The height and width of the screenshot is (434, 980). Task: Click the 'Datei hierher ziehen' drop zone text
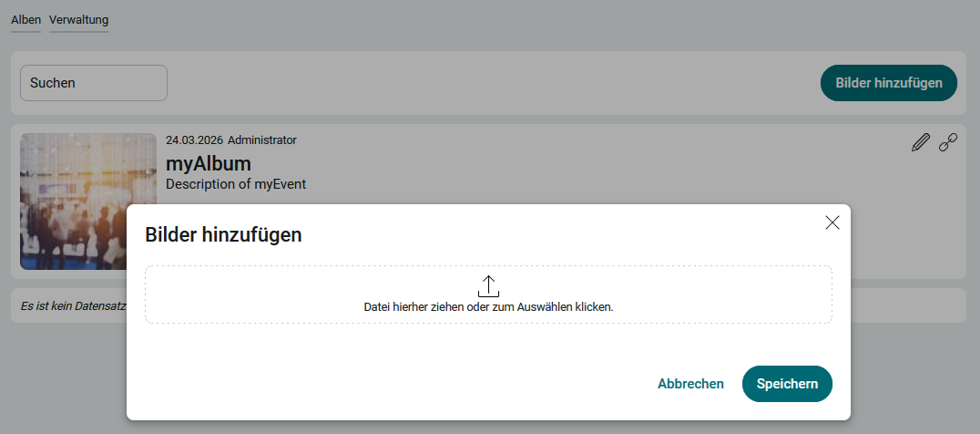tap(488, 307)
